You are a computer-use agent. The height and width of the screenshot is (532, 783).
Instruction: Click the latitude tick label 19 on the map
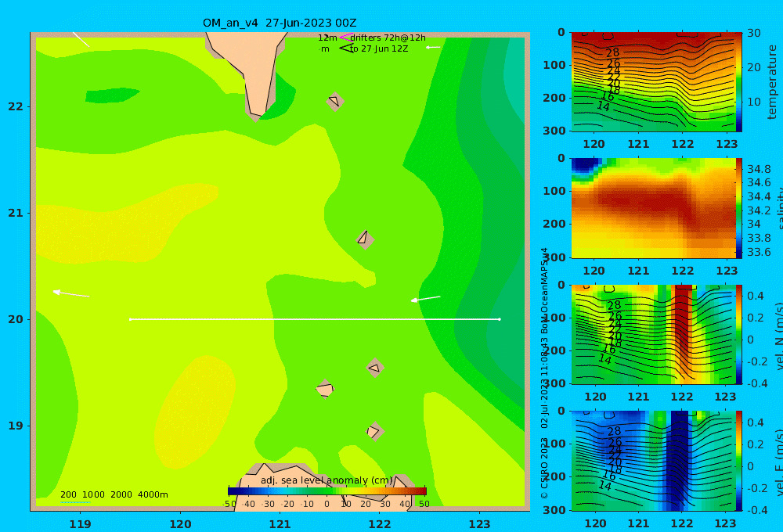(x=16, y=426)
